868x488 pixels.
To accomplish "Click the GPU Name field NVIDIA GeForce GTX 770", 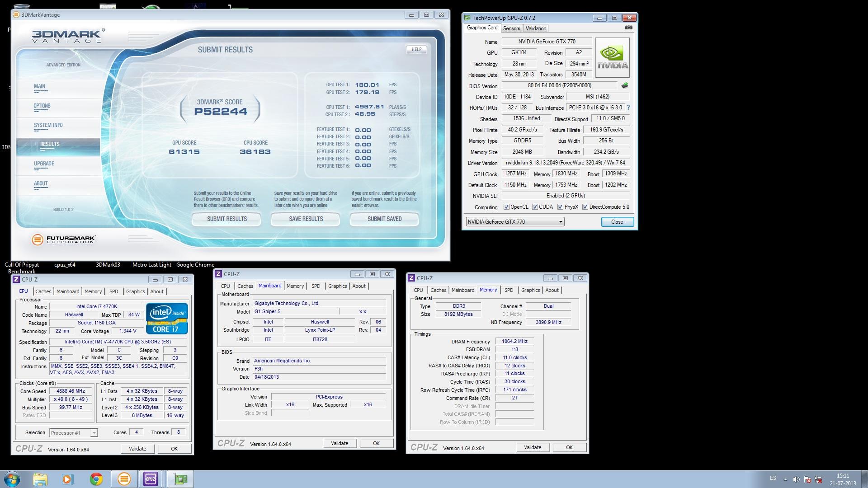I will pyautogui.click(x=547, y=42).
